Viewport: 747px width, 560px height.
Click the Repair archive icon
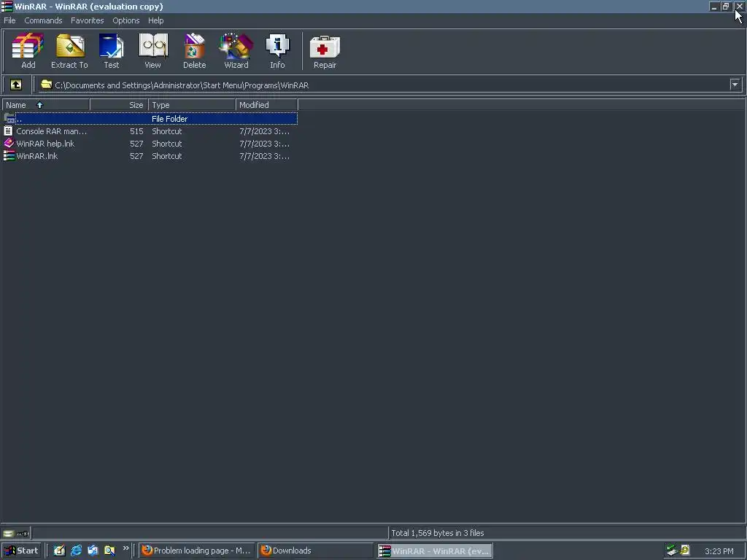pos(325,50)
